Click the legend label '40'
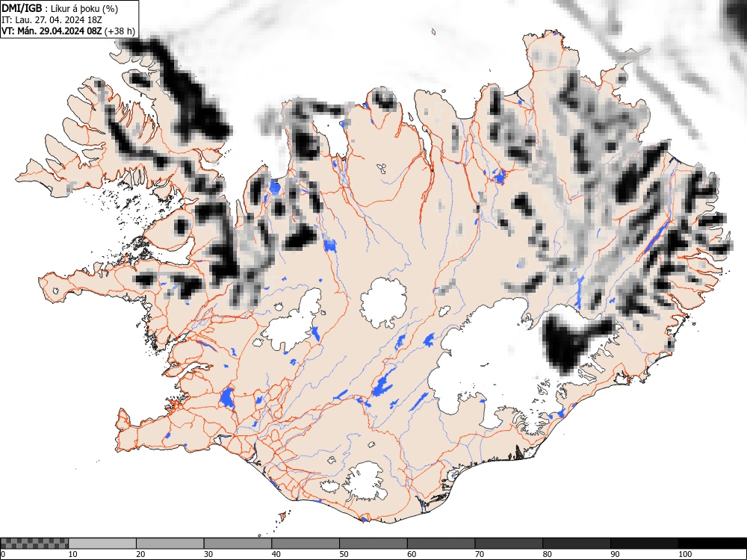The height and width of the screenshot is (560, 747). [x=276, y=554]
